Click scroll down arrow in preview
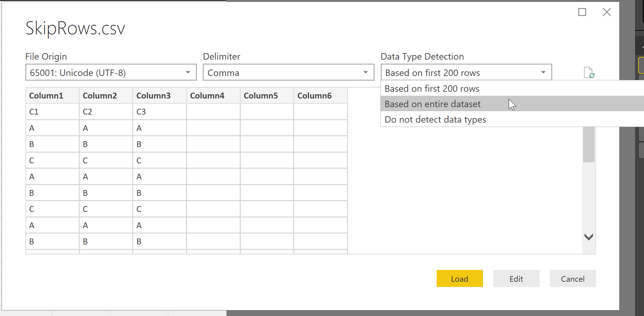Screen dimensions: 644x316 click(589, 237)
